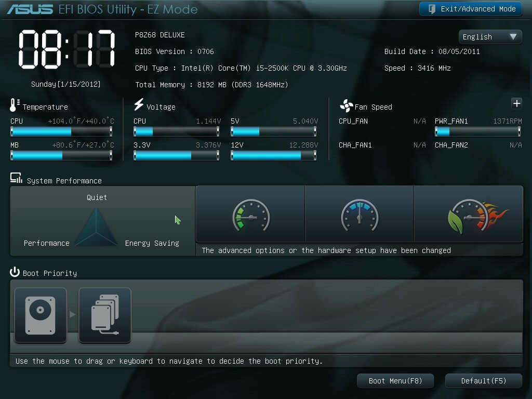Click the ASUS logo

coord(30,9)
